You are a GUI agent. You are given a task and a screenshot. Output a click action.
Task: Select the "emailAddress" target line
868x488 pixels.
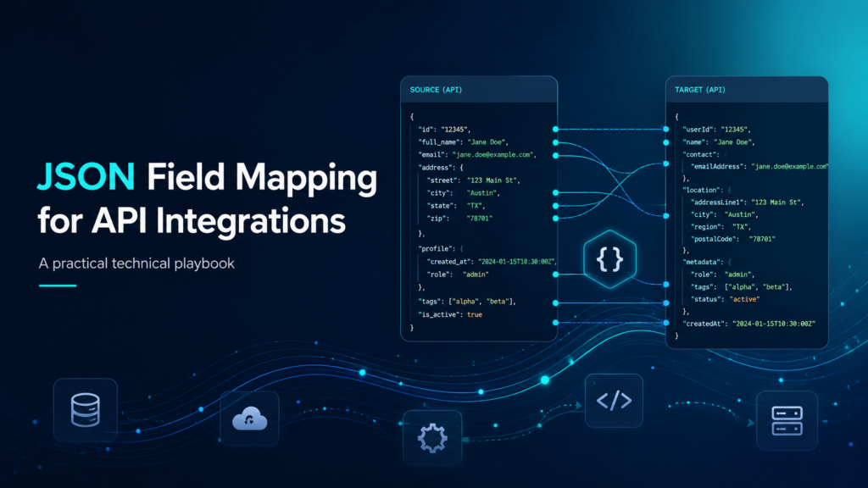pyautogui.click(x=759, y=167)
